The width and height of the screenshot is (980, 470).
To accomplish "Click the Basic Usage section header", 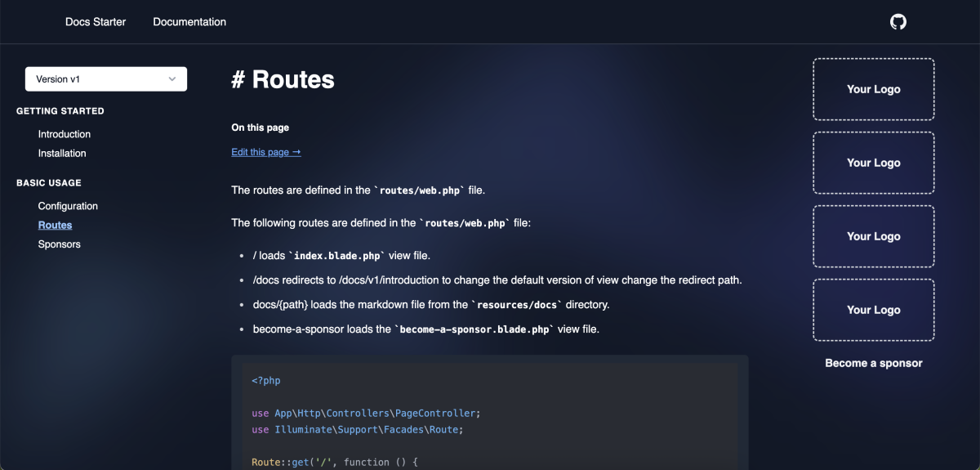I will 49,183.
